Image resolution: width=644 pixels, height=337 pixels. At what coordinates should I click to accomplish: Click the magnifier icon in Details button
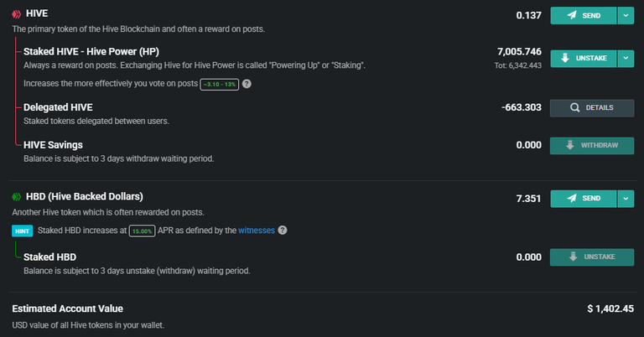tap(575, 107)
